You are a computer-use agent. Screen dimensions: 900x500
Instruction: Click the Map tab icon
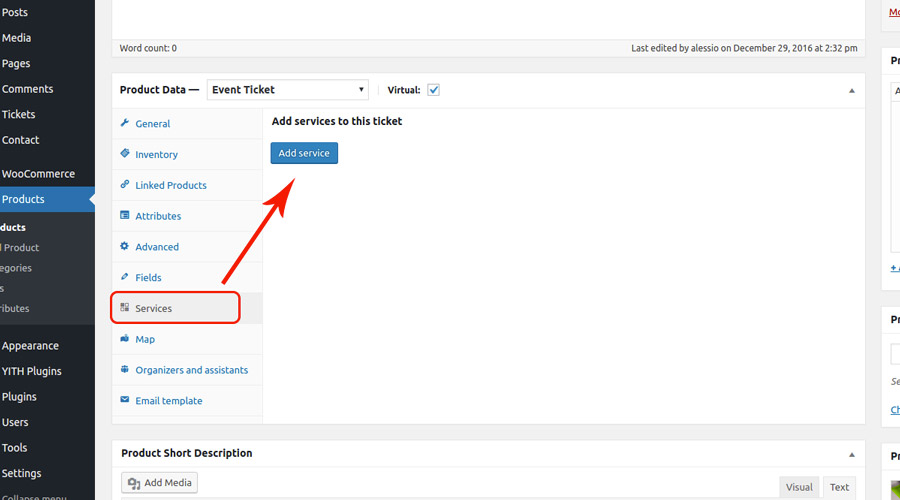pyautogui.click(x=125, y=339)
